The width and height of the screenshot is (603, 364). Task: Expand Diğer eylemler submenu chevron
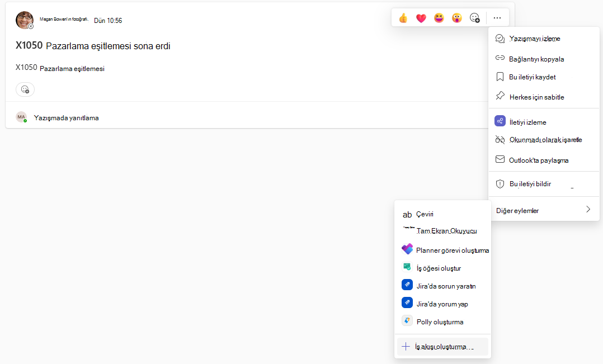coord(588,210)
